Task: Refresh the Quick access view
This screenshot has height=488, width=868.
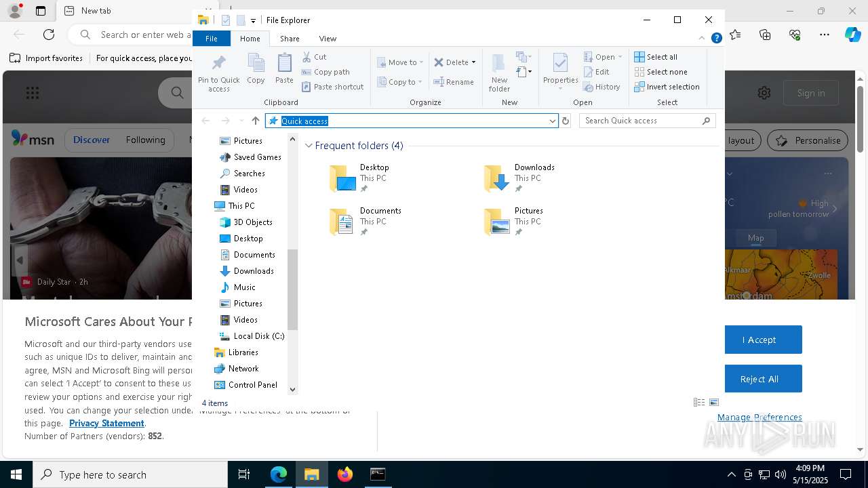Action: pyautogui.click(x=566, y=121)
